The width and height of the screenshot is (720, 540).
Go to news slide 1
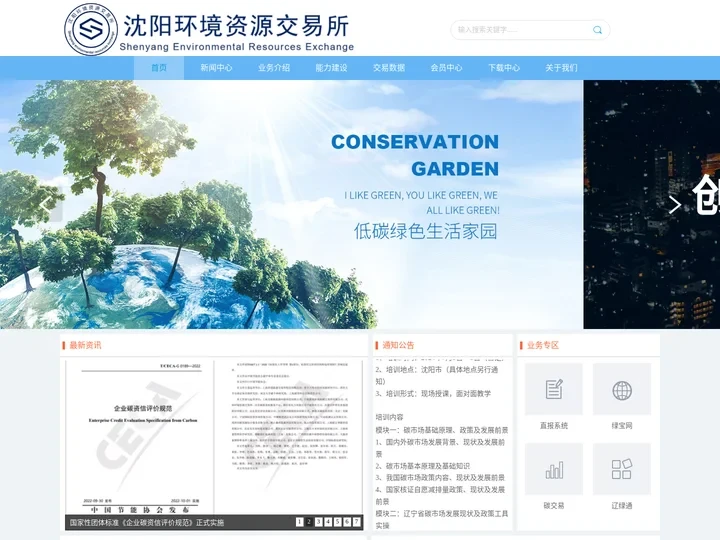pos(299,522)
